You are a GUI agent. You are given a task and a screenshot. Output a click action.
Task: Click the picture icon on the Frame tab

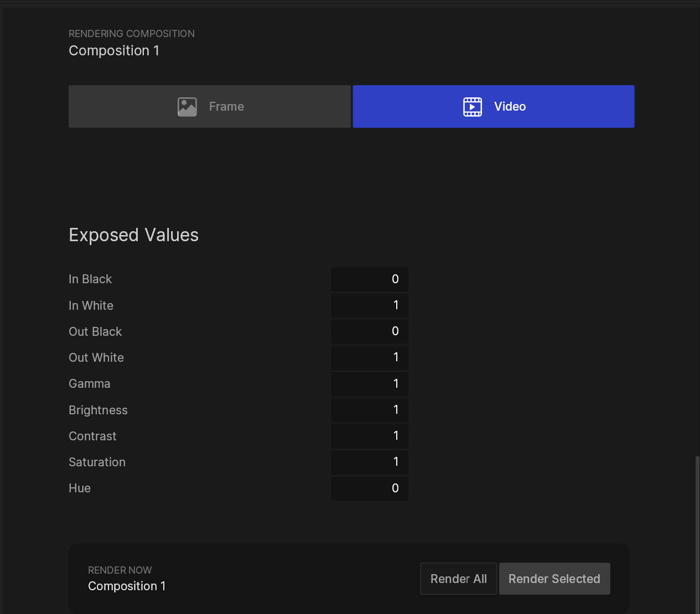pyautogui.click(x=187, y=107)
